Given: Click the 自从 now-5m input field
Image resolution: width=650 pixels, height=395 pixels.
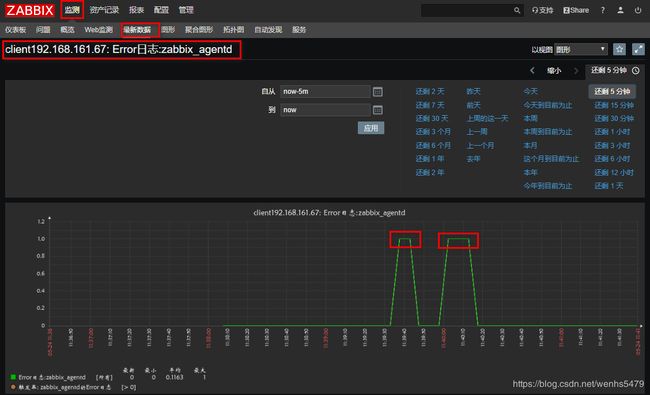Looking at the screenshot, I should click(x=325, y=92).
